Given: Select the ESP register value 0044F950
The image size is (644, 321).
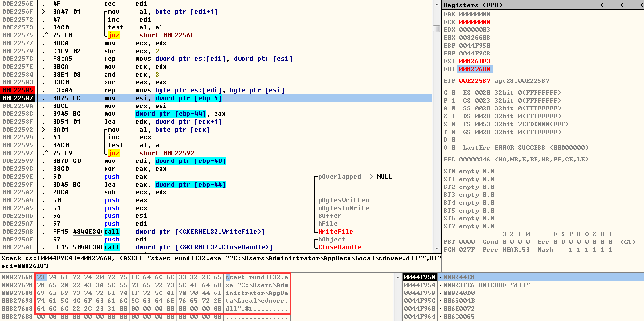Looking at the screenshot, I should (x=475, y=45).
